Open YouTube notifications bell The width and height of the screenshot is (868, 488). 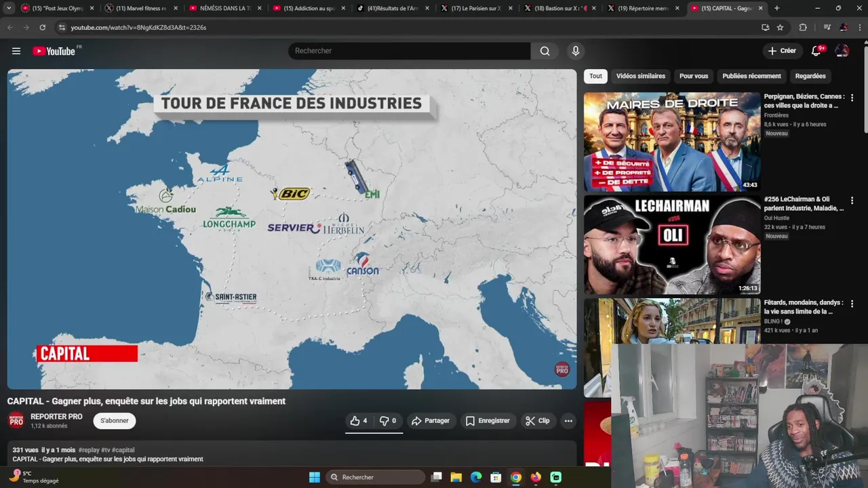tap(816, 51)
